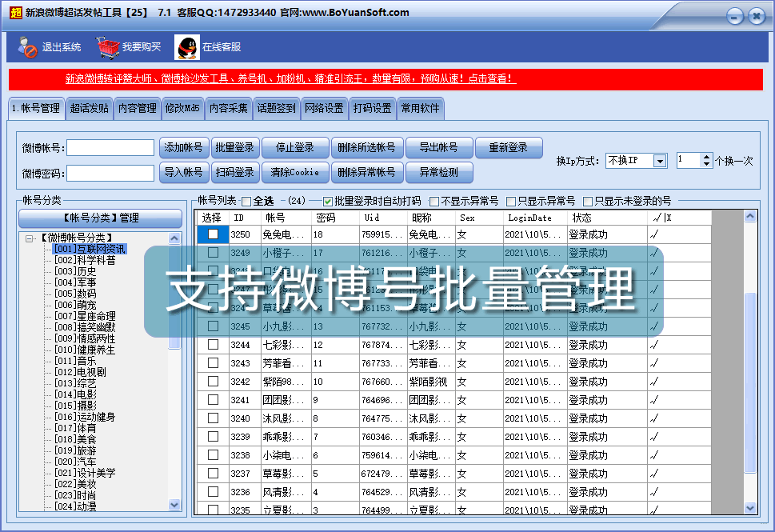
Task: Select [016]运动健身 category
Action: click(85, 417)
